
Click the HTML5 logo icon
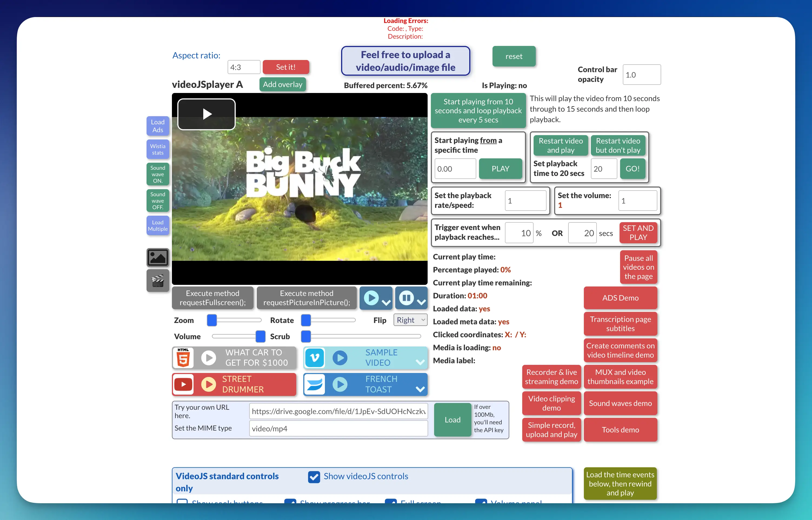pos(183,358)
